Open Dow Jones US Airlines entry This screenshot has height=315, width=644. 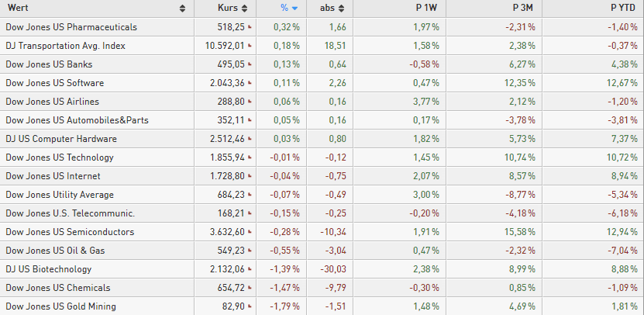(x=52, y=102)
